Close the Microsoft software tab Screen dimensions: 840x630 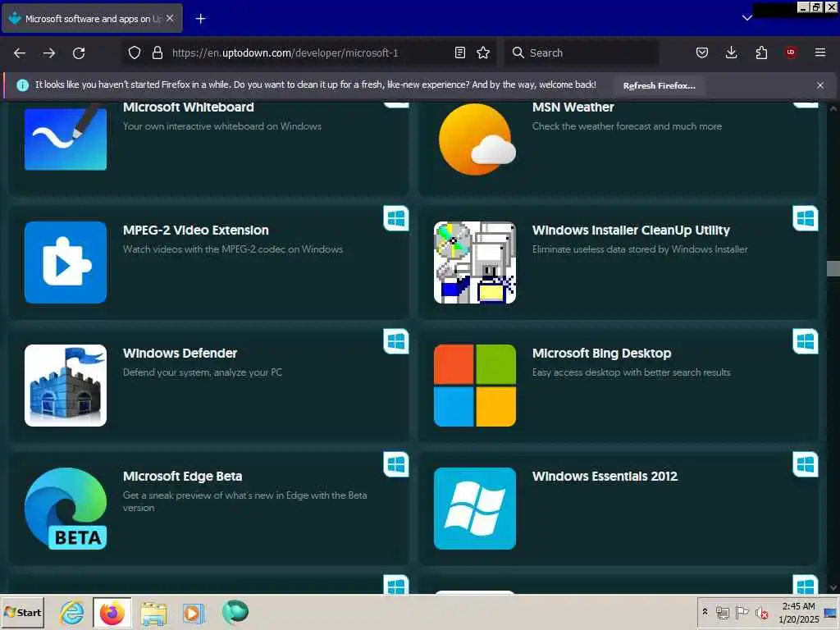click(170, 18)
